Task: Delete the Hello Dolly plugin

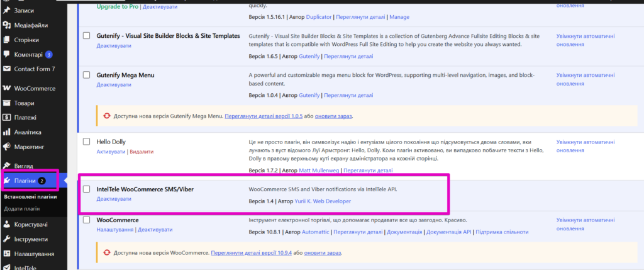Action: pyautogui.click(x=142, y=151)
